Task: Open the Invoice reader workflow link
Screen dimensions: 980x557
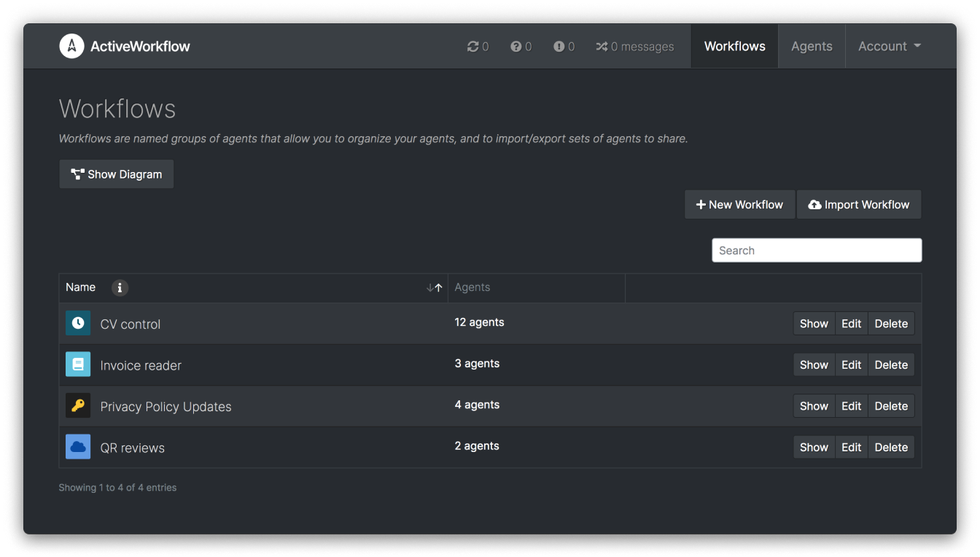Action: coord(141,365)
